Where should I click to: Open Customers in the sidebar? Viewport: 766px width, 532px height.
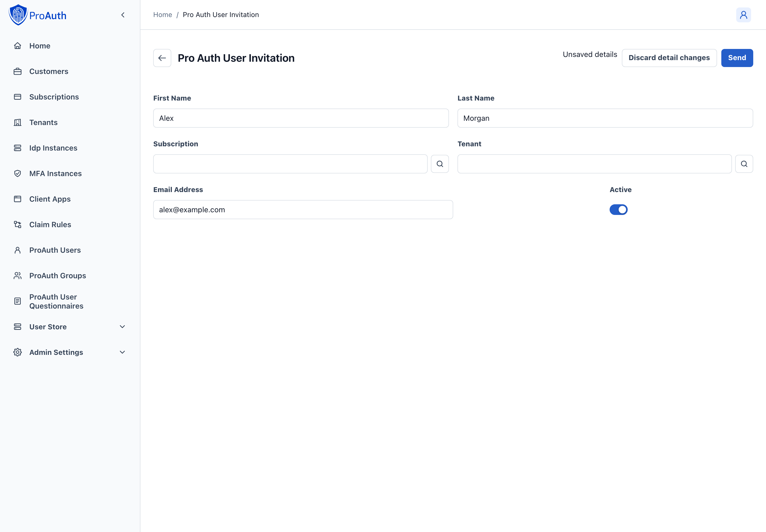[x=70, y=71]
